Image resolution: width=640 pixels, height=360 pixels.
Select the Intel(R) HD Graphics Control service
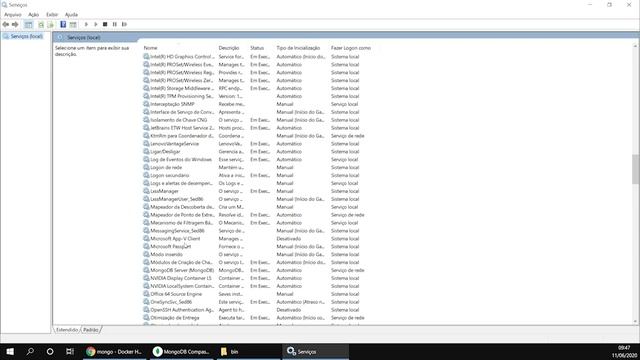click(x=182, y=57)
